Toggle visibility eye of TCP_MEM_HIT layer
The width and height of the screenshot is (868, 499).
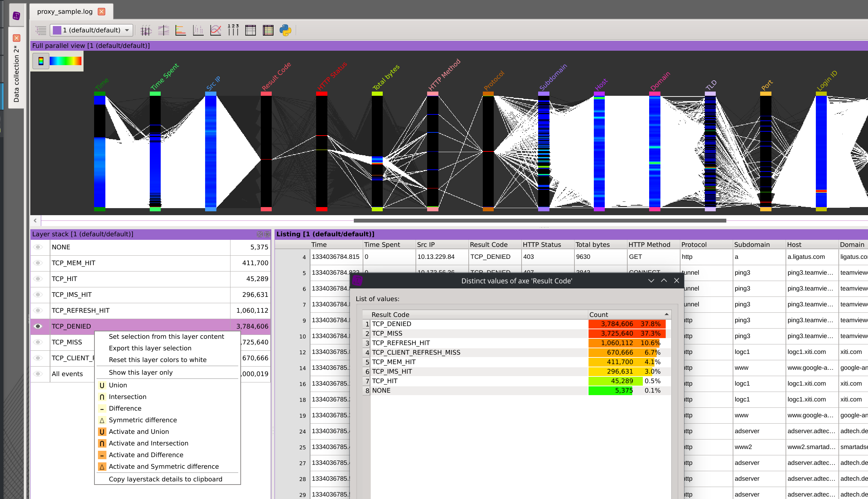pos(38,263)
